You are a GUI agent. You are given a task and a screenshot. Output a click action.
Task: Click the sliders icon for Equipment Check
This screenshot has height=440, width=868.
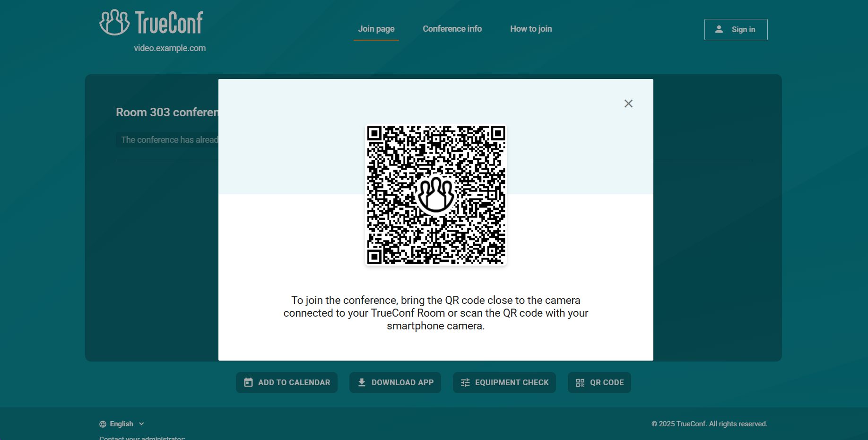[x=465, y=382]
